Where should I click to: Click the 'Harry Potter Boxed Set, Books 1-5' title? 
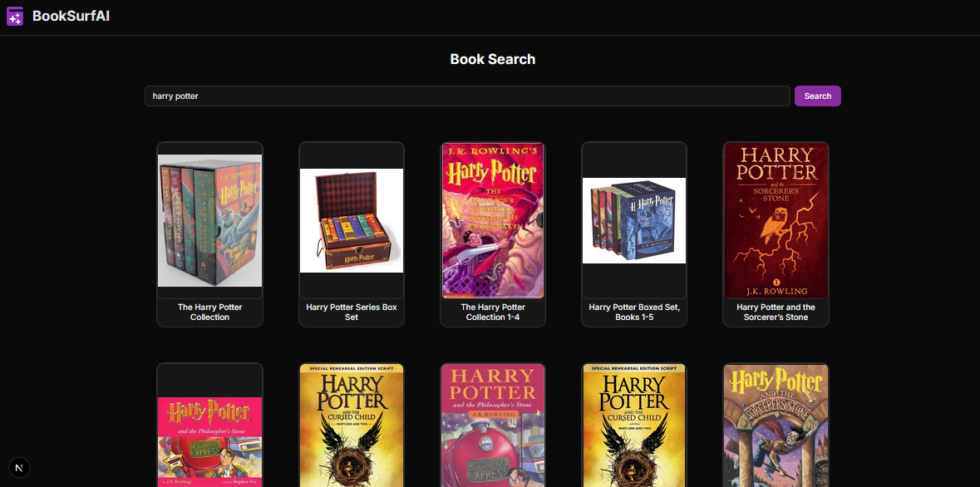tap(633, 312)
